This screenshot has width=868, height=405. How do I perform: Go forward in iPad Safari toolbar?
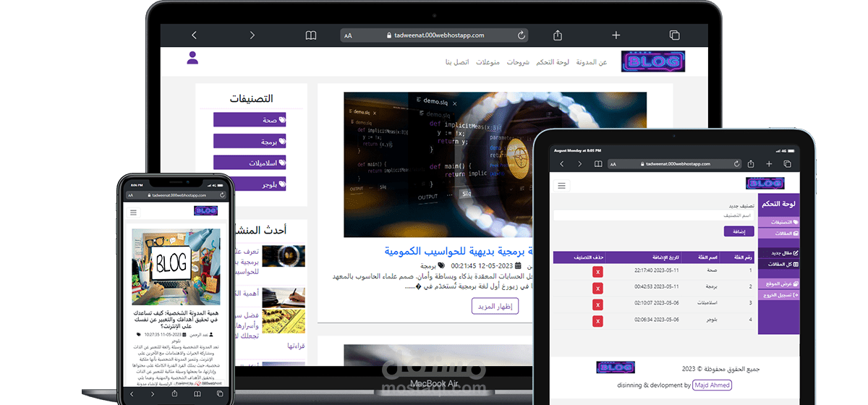580,164
